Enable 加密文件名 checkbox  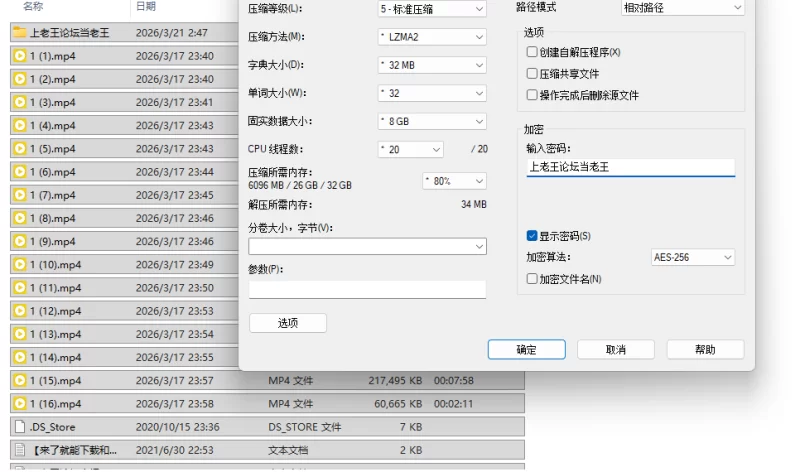532,279
